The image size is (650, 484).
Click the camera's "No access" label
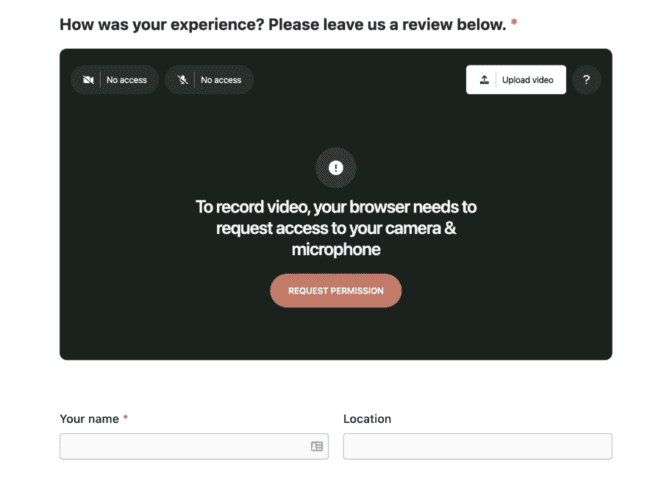126,80
